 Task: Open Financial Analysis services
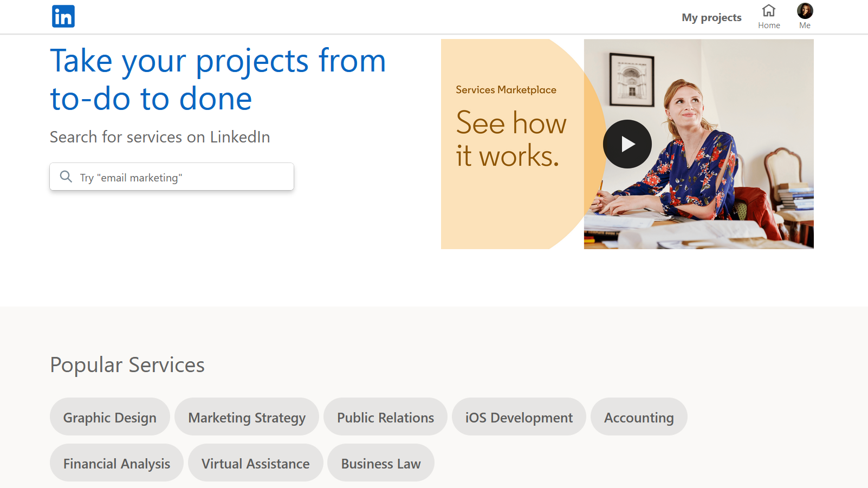coord(116,463)
